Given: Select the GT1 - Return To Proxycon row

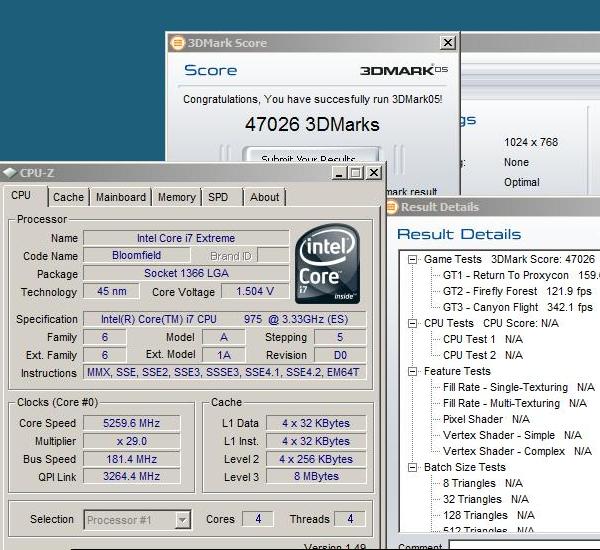Looking at the screenshot, I should tap(521, 275).
